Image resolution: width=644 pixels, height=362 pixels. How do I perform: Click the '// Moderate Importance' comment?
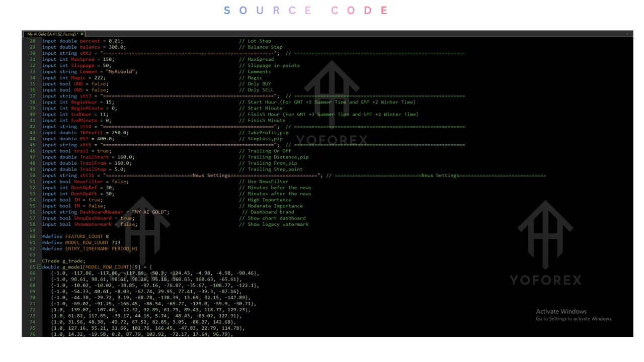271,206
